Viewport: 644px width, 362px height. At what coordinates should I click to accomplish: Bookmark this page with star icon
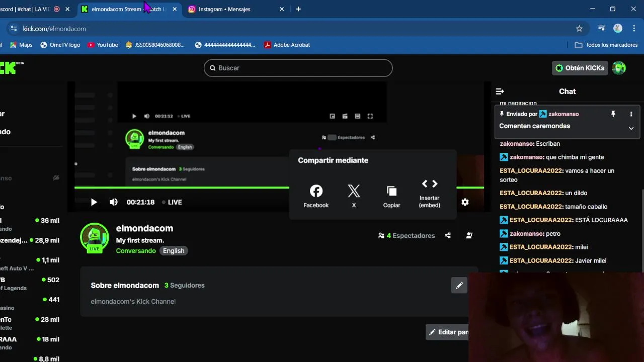pos(579,29)
